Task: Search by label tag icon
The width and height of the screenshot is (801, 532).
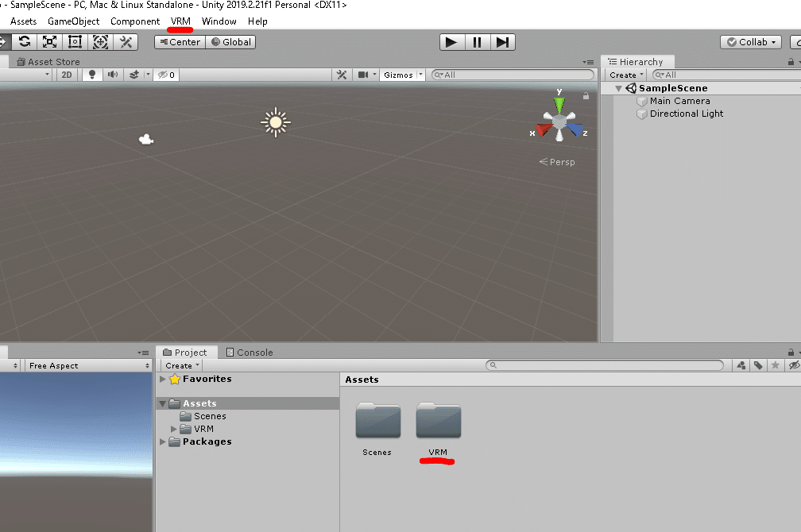Action: [758, 365]
